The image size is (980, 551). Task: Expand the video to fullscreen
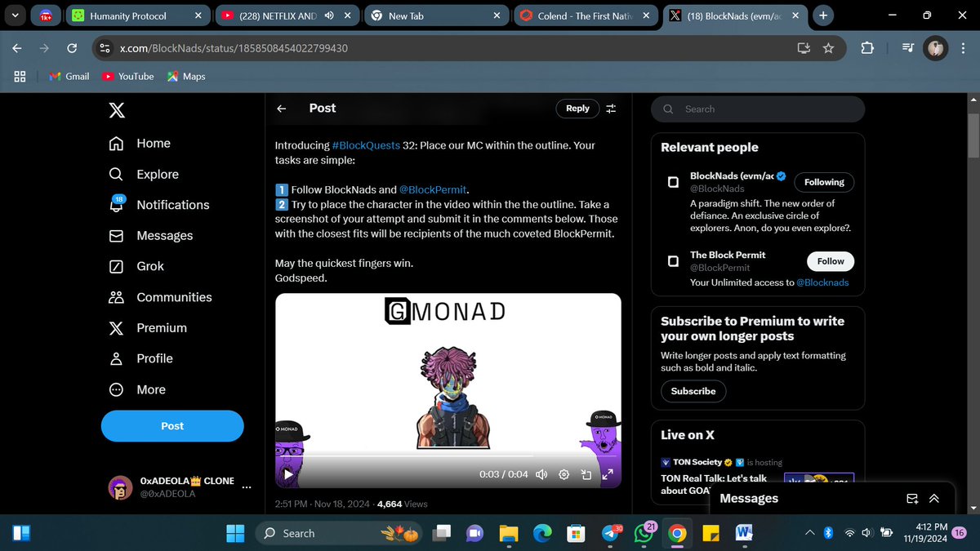click(x=608, y=474)
